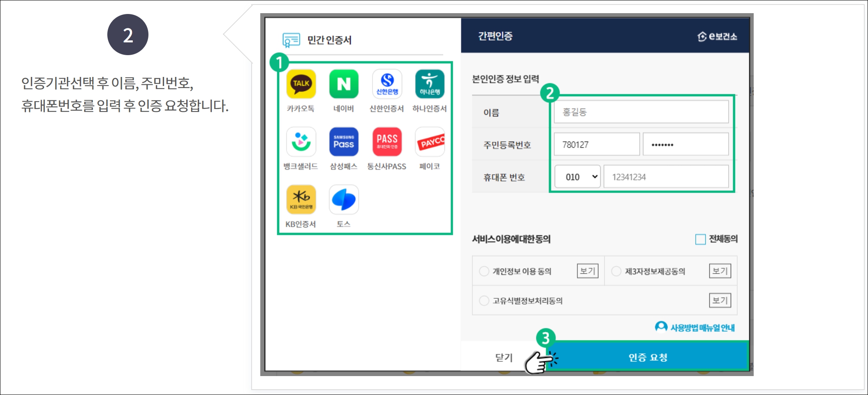Click the masked resident number back field

pos(685,144)
